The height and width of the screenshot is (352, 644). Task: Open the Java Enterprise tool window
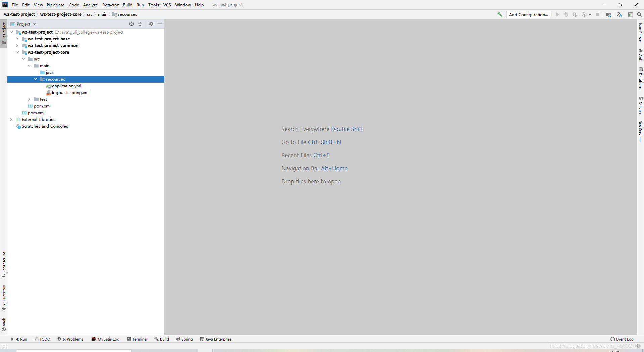coord(216,339)
